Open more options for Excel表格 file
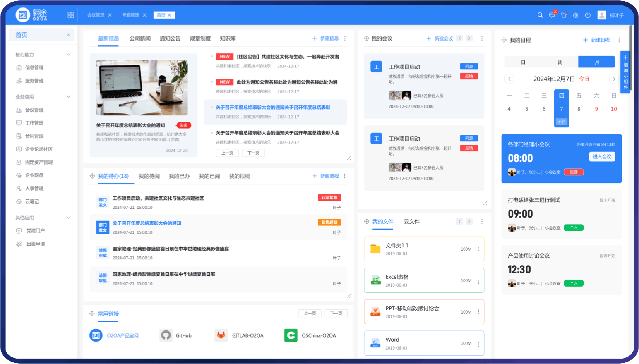639x364 pixels. [479, 281]
